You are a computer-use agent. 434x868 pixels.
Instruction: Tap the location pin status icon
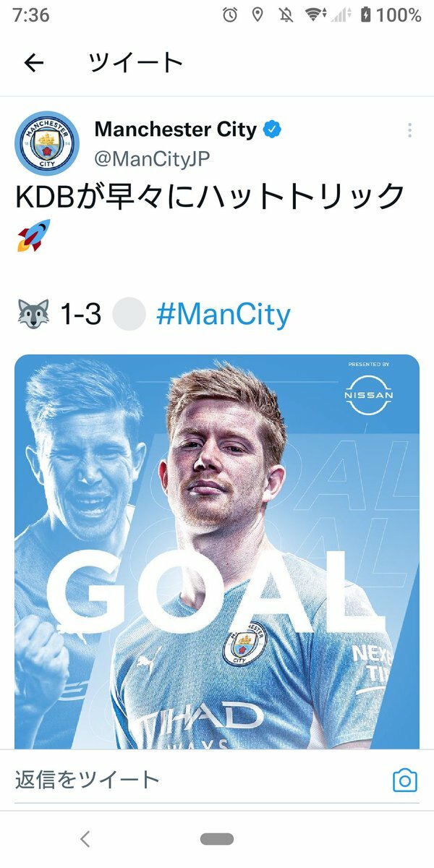click(257, 14)
